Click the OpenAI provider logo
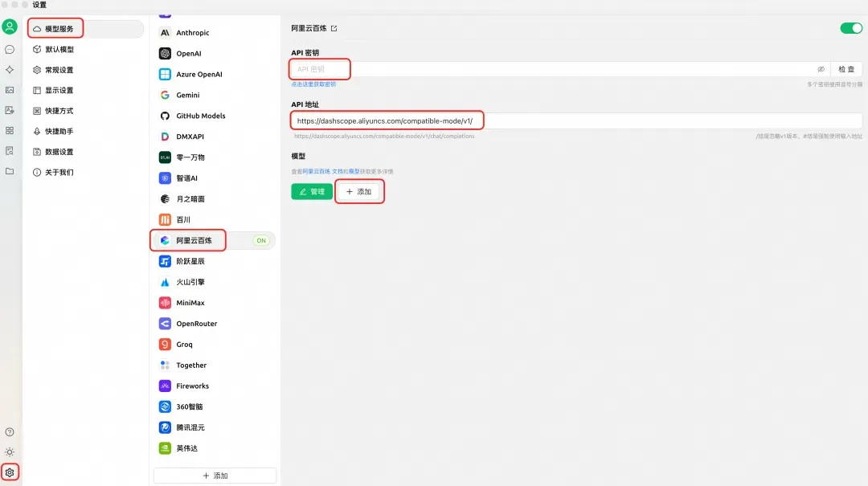This screenshot has height=486, width=868. (165, 53)
